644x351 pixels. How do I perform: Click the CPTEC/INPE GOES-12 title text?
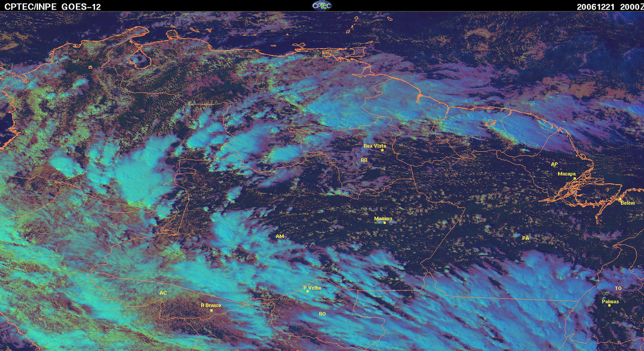click(53, 7)
